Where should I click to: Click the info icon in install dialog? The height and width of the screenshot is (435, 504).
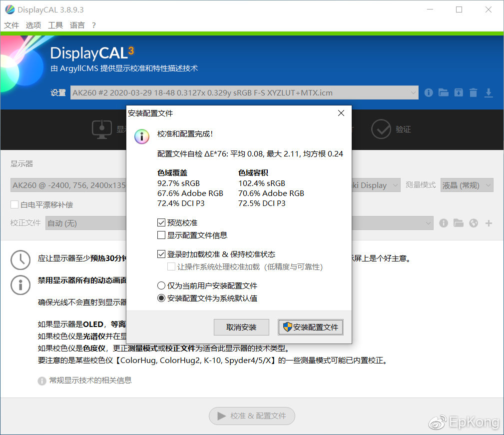tap(142, 136)
